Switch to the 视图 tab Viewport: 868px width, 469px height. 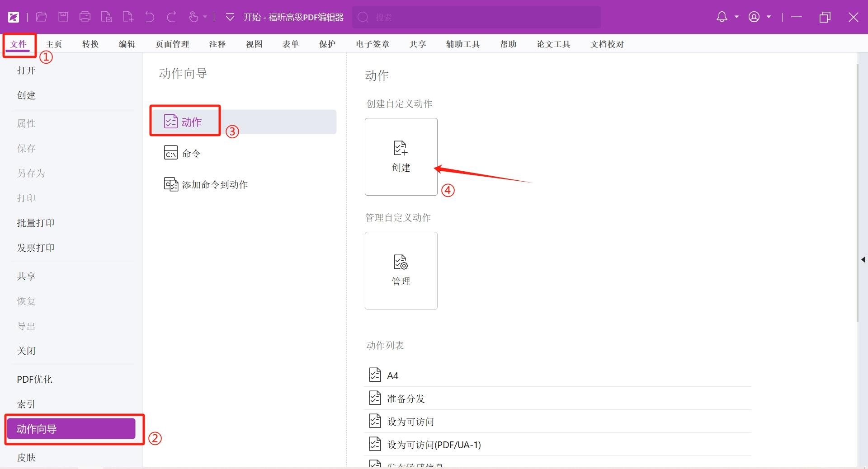point(254,44)
